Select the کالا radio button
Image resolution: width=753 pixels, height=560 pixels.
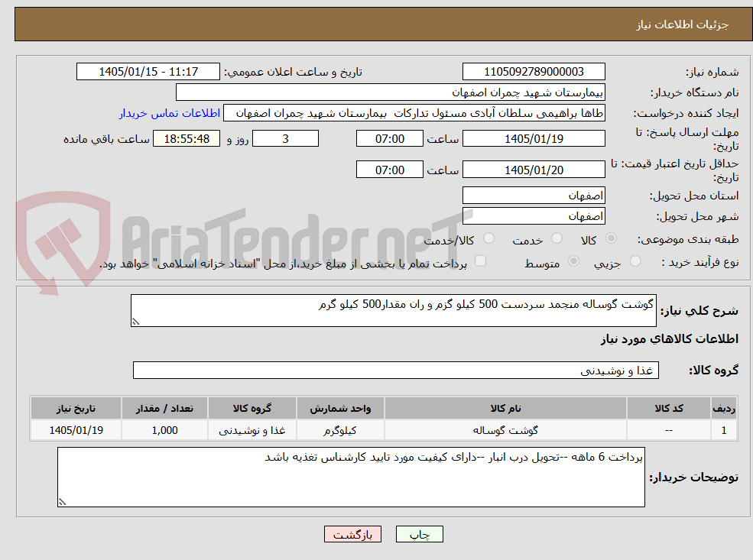(612, 238)
